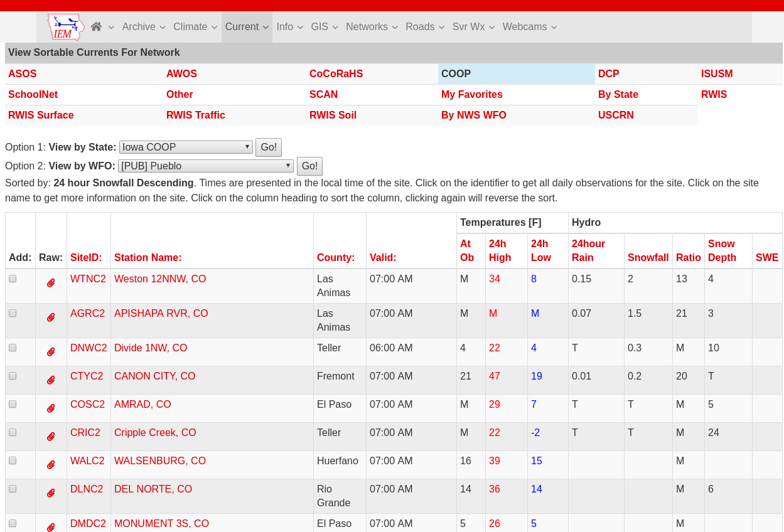Check the Add box for Divide 1NW
The width and height of the screenshot is (784, 532).
[13, 348]
